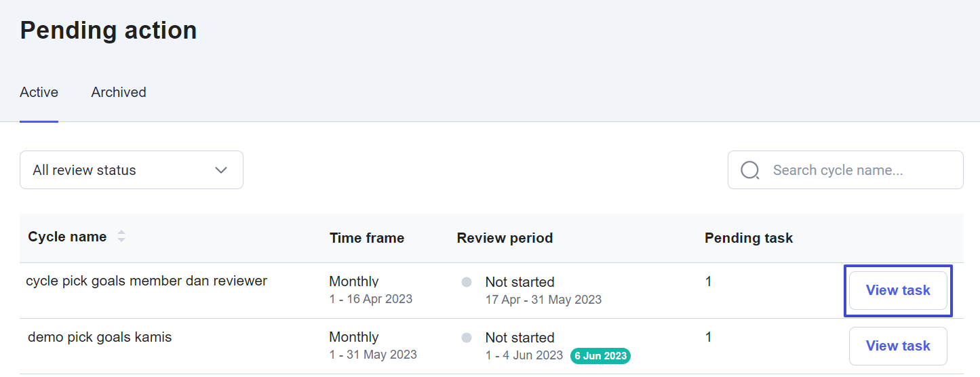Switch to the Archived tab
Image resolution: width=980 pixels, height=377 pixels.
(119, 92)
